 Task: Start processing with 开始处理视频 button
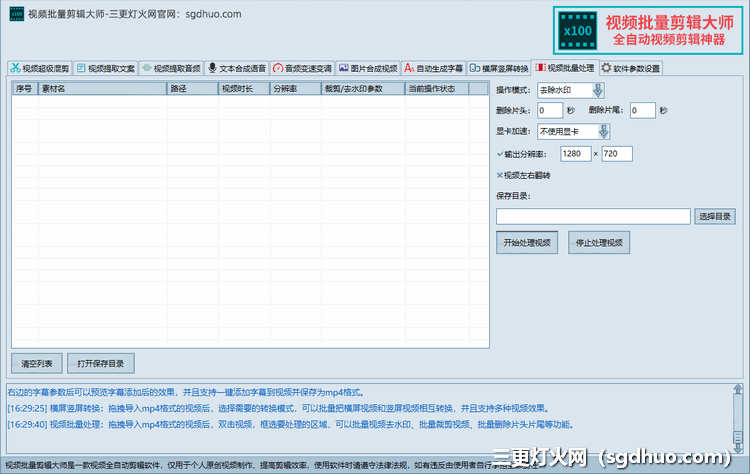(x=527, y=243)
